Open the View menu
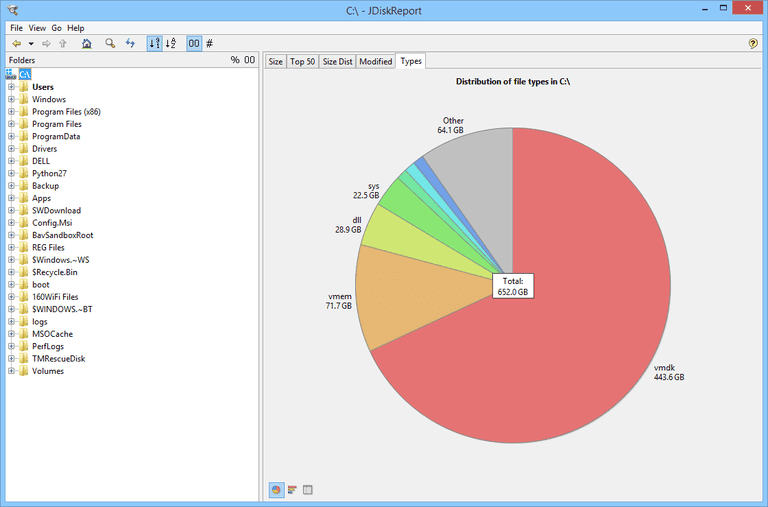 [37, 28]
